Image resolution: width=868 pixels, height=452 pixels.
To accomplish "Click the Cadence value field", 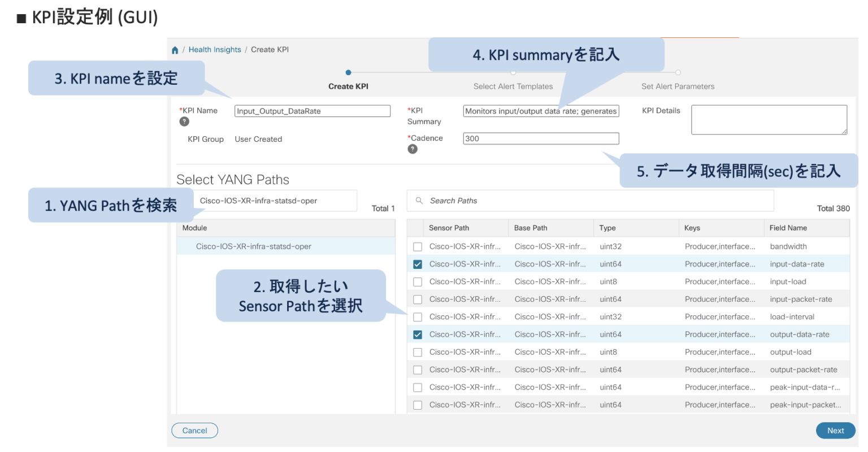I will pyautogui.click(x=540, y=138).
